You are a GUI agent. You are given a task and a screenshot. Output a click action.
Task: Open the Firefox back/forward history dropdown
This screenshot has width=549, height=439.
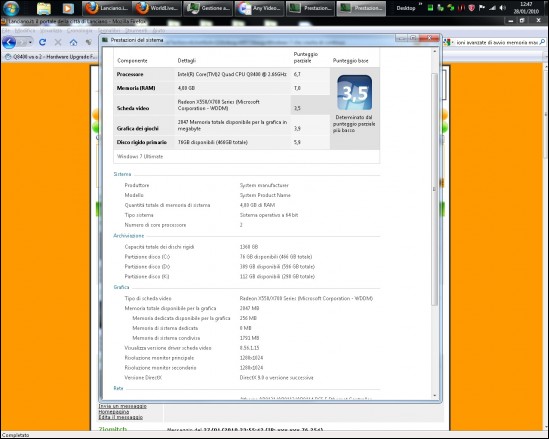click(x=30, y=42)
